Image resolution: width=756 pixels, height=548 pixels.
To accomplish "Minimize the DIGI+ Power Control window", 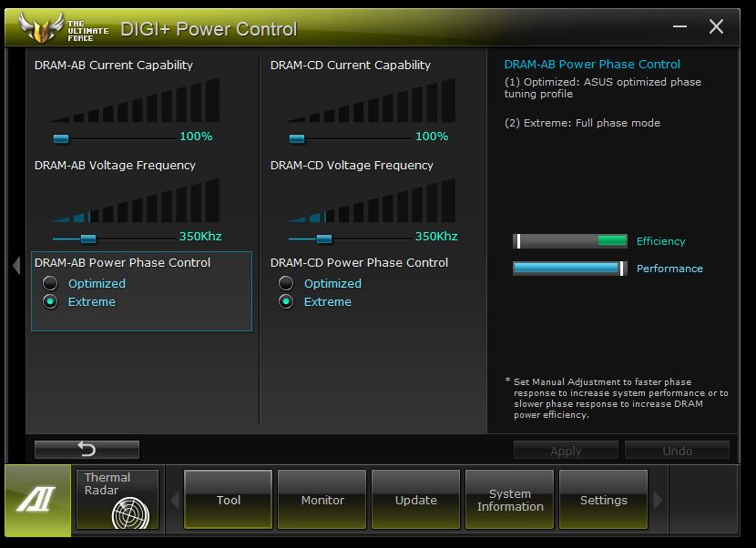I will pos(679,26).
